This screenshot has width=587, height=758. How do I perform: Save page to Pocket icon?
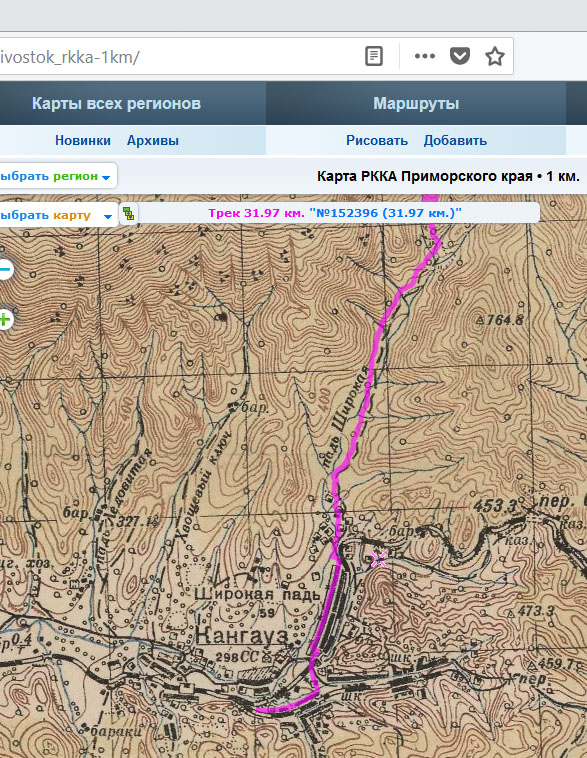(x=459, y=57)
